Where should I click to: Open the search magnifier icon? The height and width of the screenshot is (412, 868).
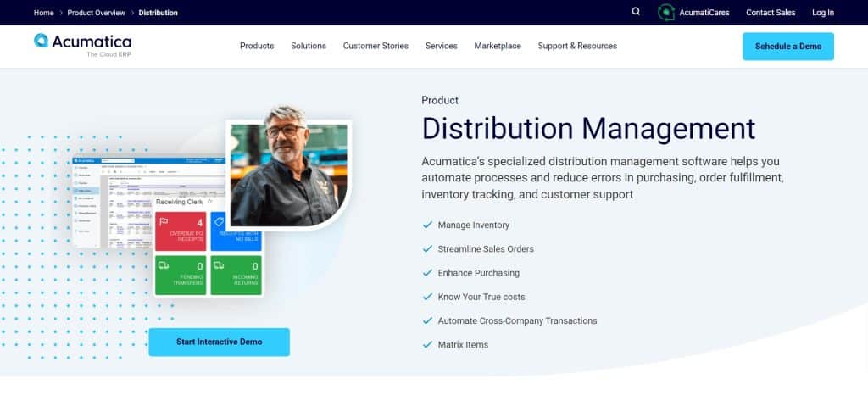636,12
